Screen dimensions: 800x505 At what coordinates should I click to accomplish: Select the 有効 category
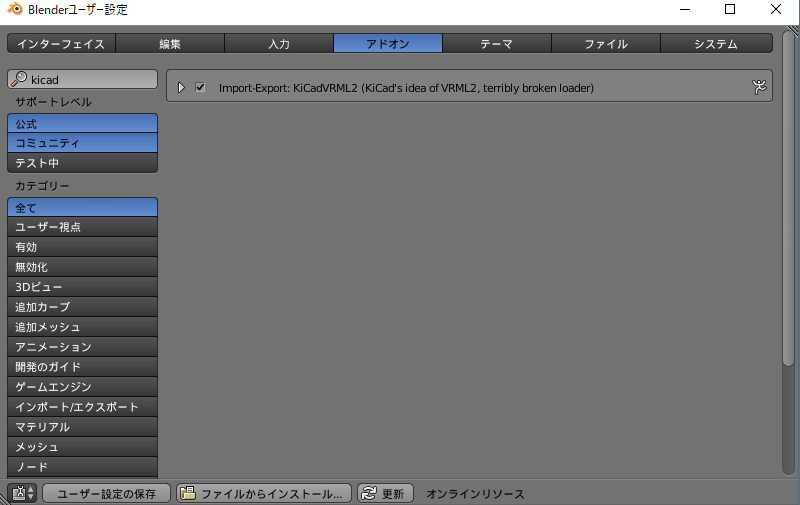82,247
